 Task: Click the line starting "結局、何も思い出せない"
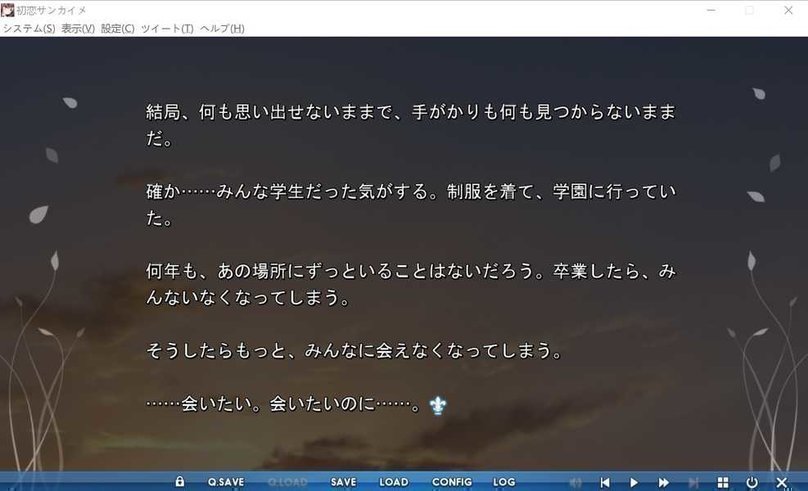coord(411,125)
